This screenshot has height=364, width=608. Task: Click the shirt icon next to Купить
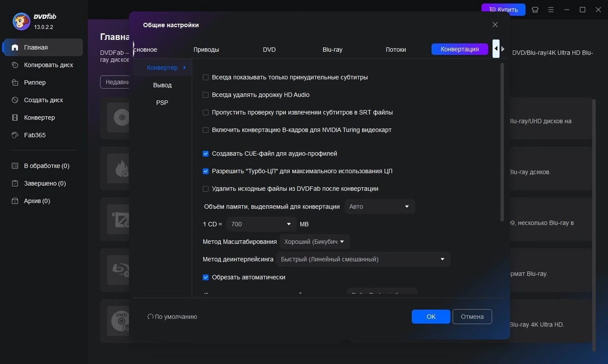click(x=535, y=10)
